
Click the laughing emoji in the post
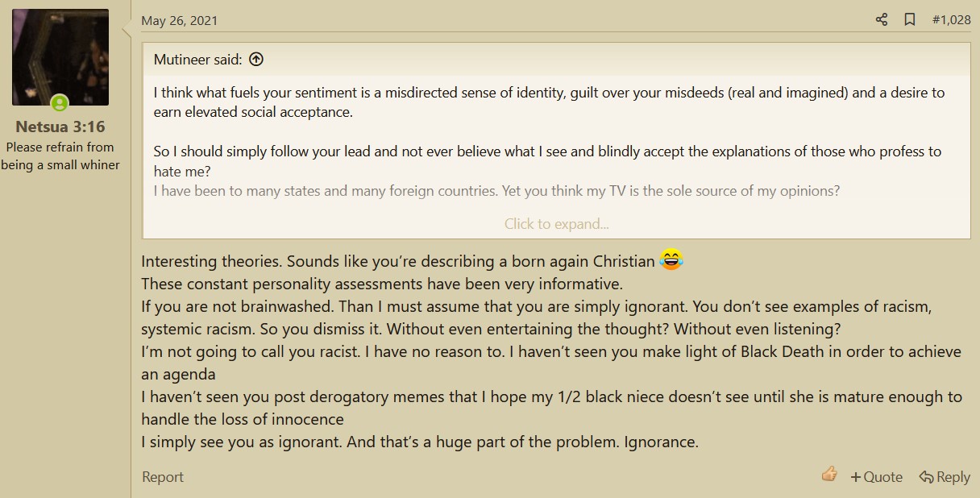coord(671,259)
